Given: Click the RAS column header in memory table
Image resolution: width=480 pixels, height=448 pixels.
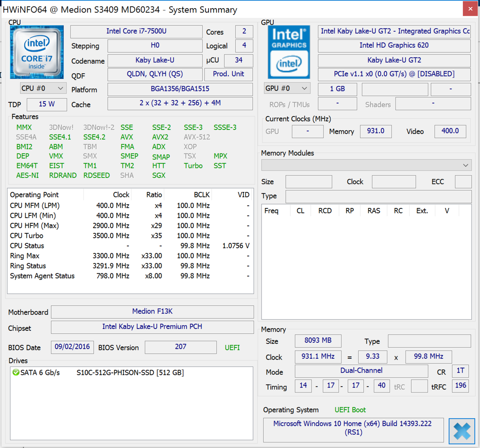Looking at the screenshot, I should click(x=374, y=211).
